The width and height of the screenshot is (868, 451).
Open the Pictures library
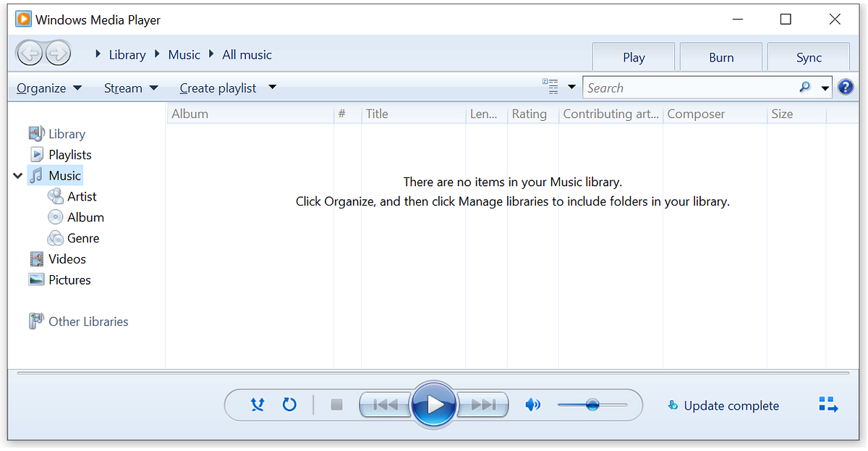tap(69, 279)
